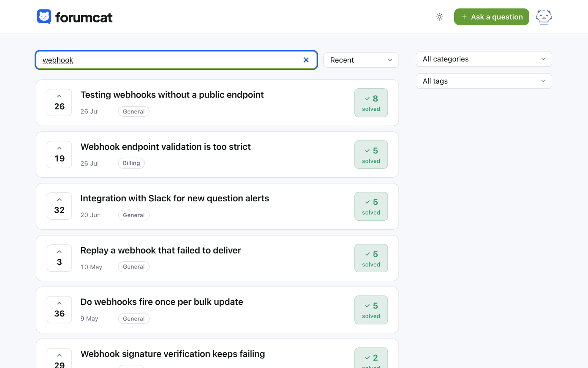
Task: Open 2 solved badge on signature verification post
Action: tap(371, 358)
